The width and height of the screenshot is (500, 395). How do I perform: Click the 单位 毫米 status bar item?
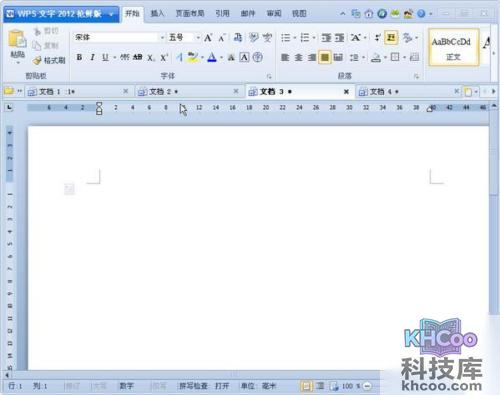pos(258,386)
